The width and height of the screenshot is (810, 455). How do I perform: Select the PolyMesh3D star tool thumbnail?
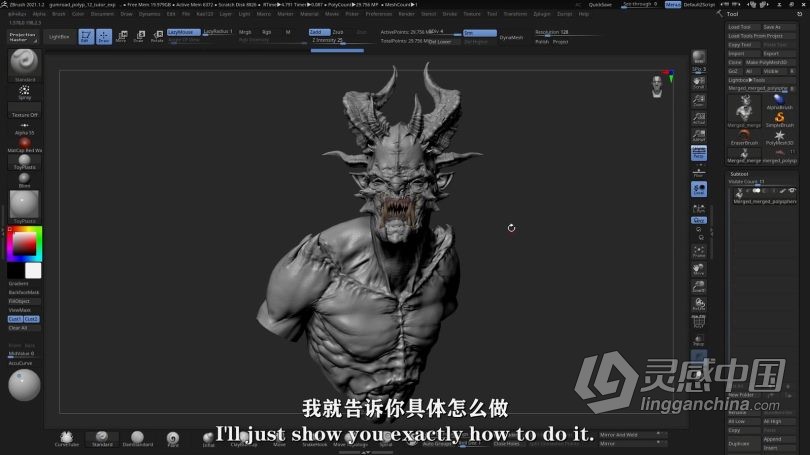point(779,137)
